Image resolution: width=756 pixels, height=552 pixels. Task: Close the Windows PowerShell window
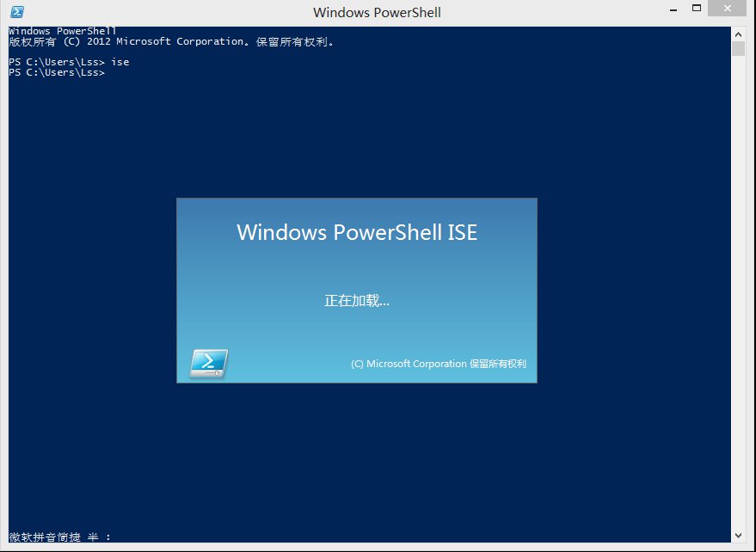[x=727, y=9]
